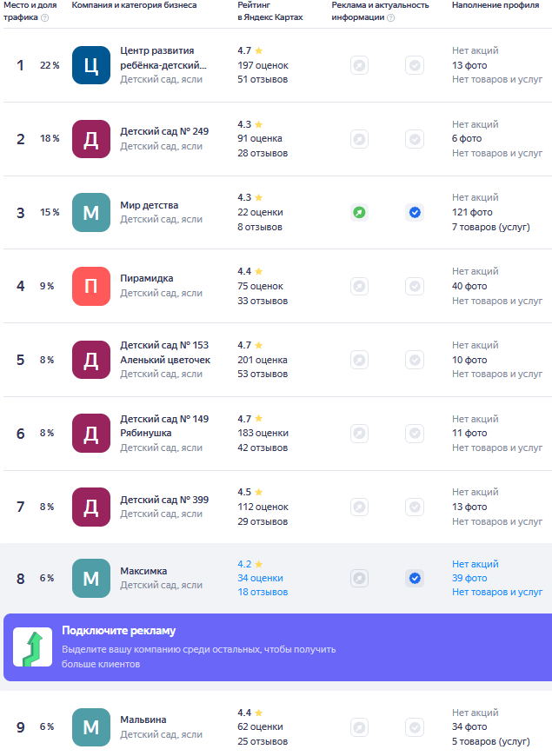Click the 'Д' logo of Детский сад № 249
The height and width of the screenshot is (756, 552).
(x=91, y=139)
